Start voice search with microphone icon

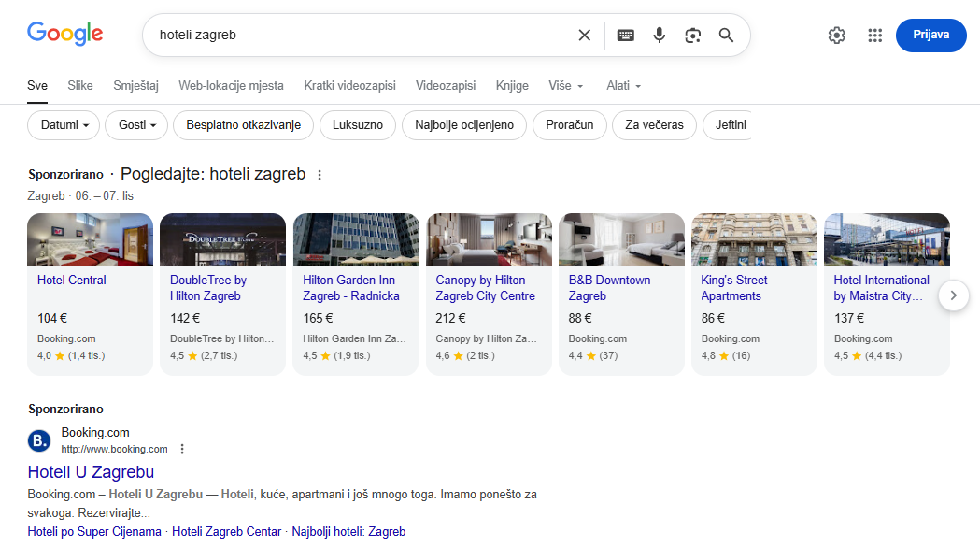point(659,36)
